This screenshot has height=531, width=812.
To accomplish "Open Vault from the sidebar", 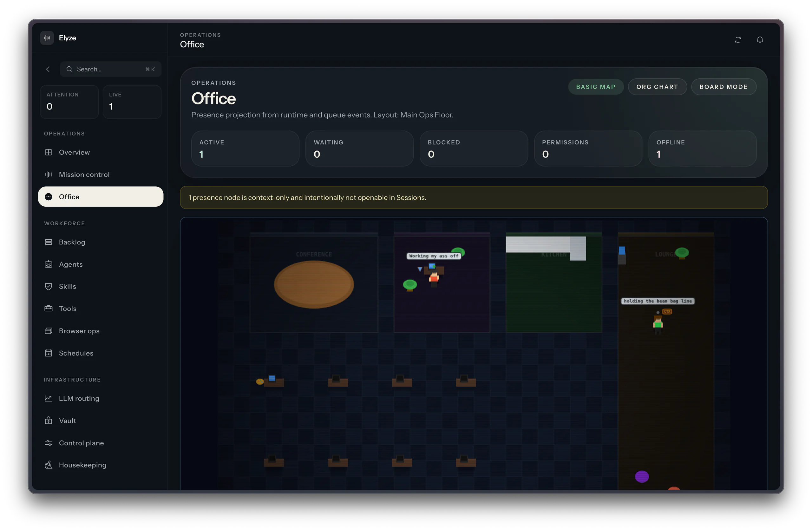I will [x=67, y=421].
